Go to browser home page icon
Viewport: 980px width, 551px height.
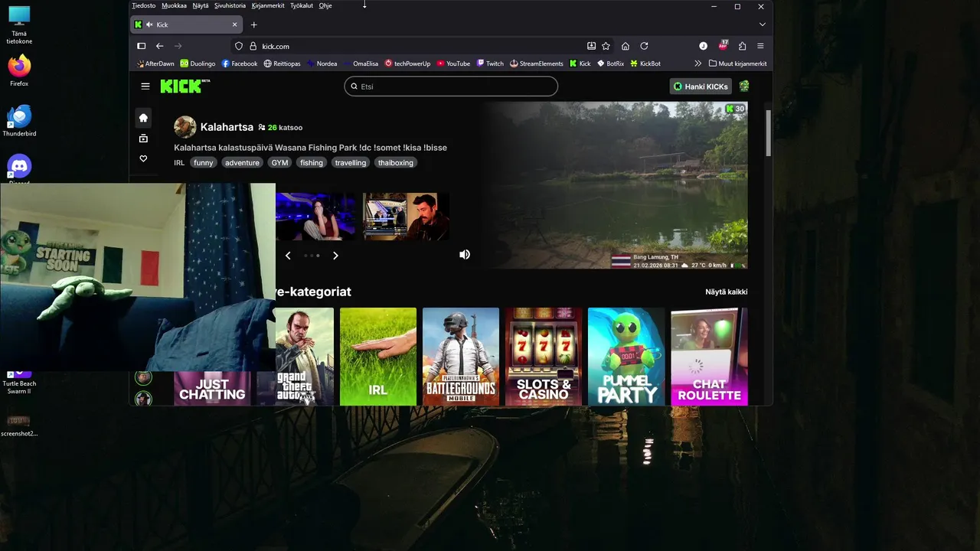point(626,46)
